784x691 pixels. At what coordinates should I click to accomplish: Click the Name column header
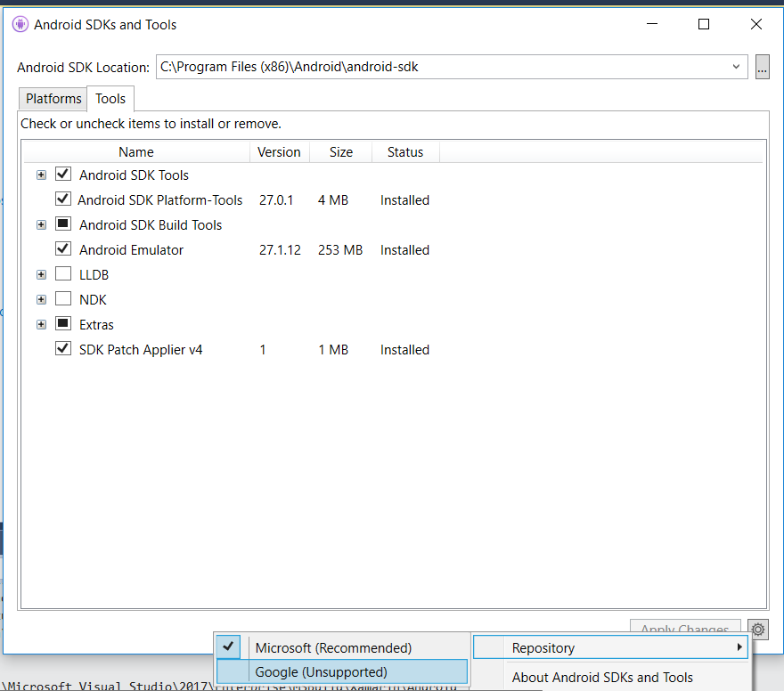pyautogui.click(x=135, y=151)
